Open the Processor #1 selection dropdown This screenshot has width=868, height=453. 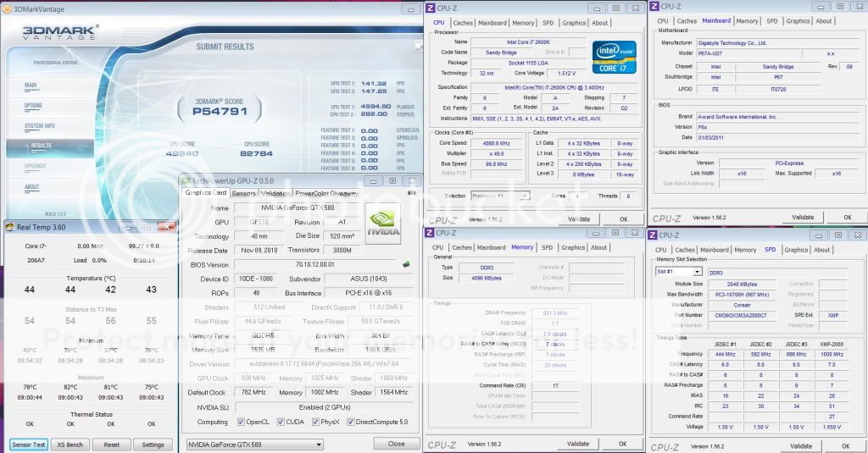tap(500, 196)
